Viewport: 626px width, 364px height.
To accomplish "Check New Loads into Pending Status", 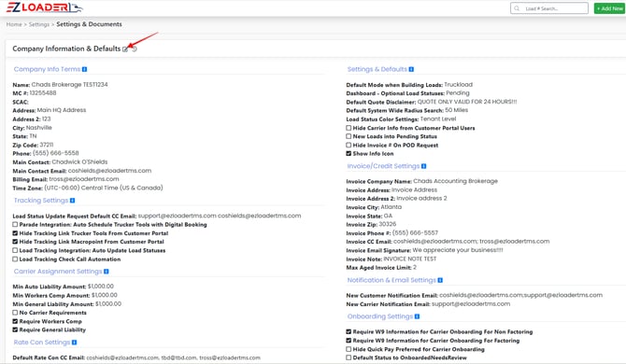I will [349, 136].
